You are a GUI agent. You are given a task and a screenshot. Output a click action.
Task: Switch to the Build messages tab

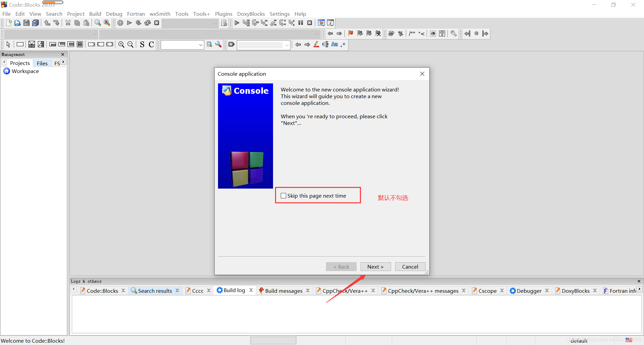click(x=284, y=291)
